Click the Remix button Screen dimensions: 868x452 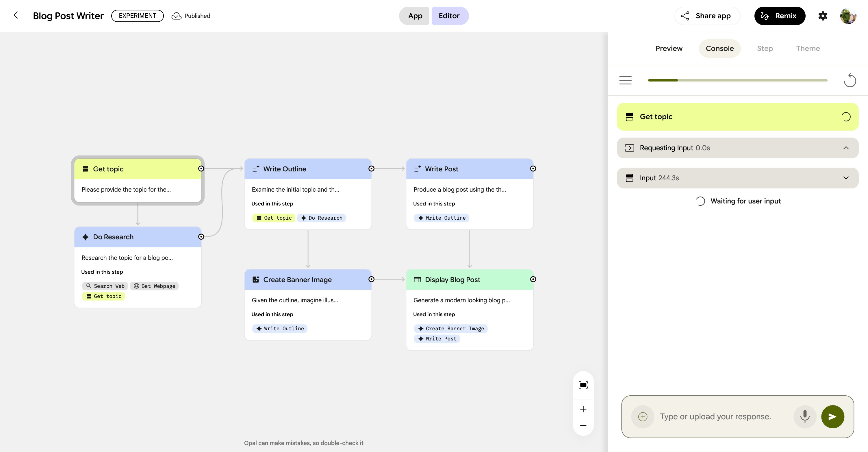(x=779, y=16)
